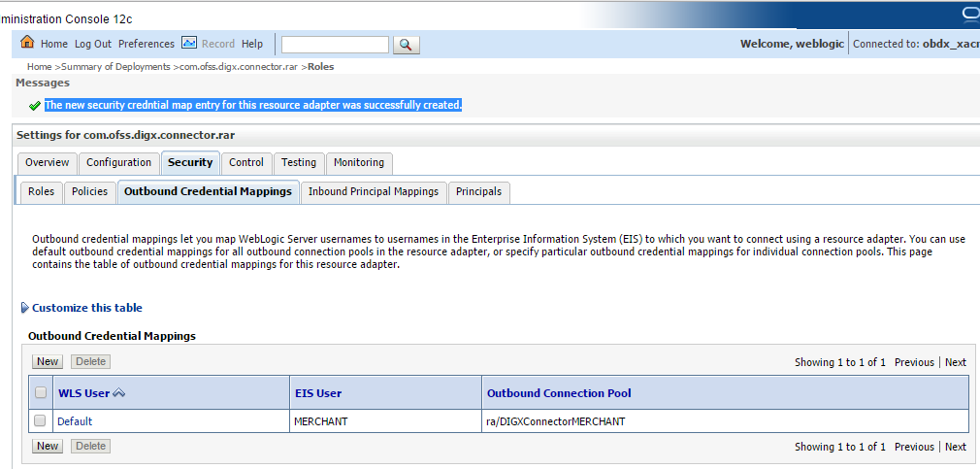This screenshot has width=980, height=469.
Task: Sort by Outbound Connection Pool header
Action: [559, 393]
